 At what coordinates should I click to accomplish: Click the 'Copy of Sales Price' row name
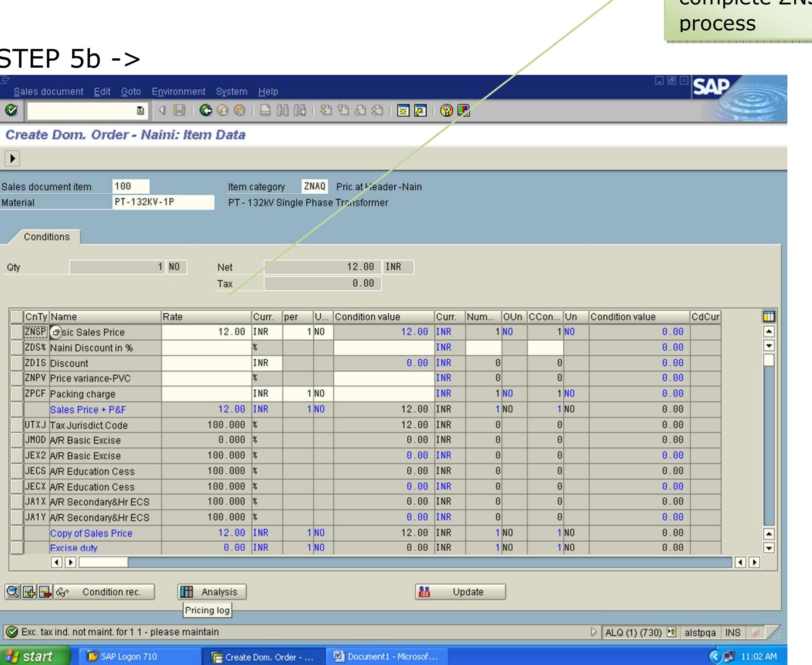tap(91, 533)
